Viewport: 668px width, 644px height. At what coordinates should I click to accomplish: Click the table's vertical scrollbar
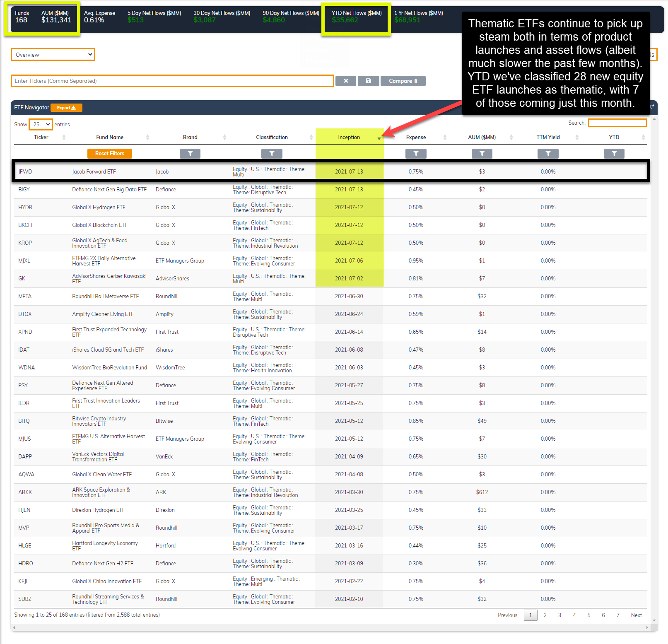coord(654,369)
